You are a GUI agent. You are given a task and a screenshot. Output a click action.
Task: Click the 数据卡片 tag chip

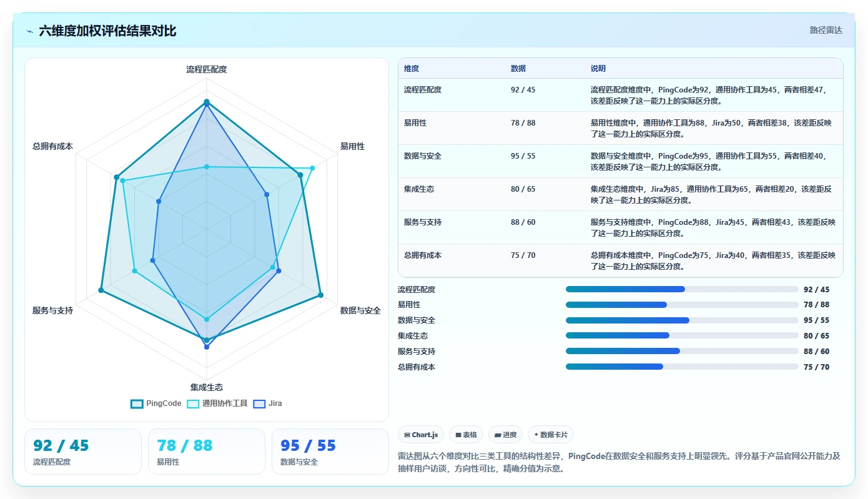point(550,435)
